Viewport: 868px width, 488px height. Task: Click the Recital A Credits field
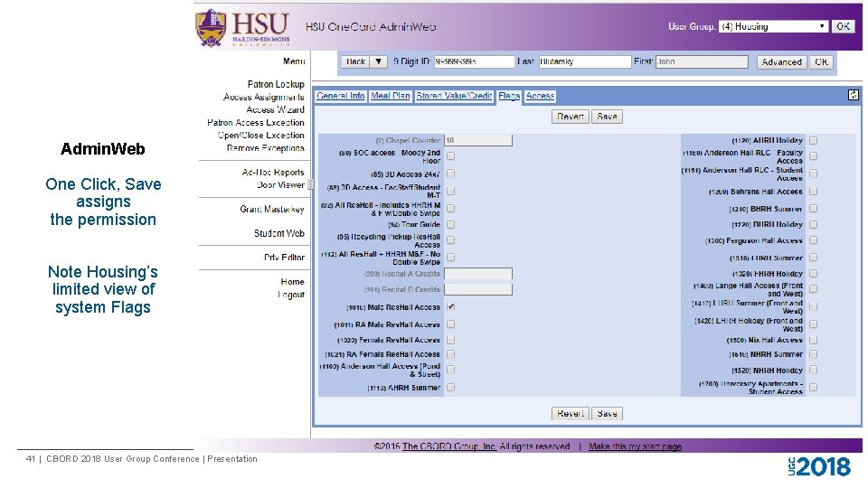pyautogui.click(x=478, y=274)
